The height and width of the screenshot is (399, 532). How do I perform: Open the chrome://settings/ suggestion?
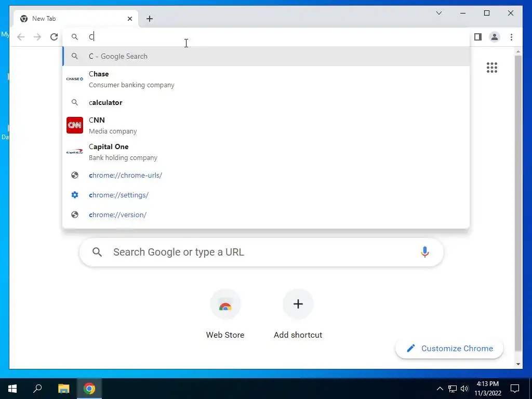point(267,195)
